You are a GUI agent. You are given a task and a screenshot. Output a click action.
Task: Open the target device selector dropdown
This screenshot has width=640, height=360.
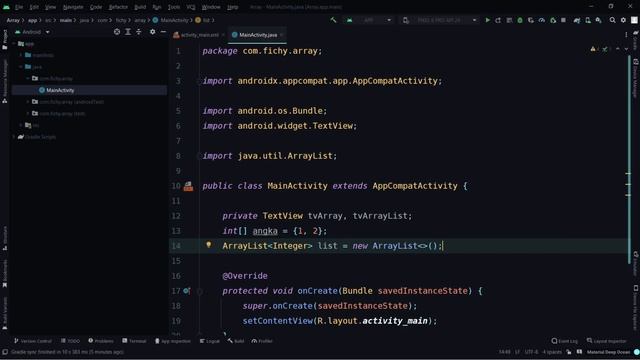click(439, 20)
